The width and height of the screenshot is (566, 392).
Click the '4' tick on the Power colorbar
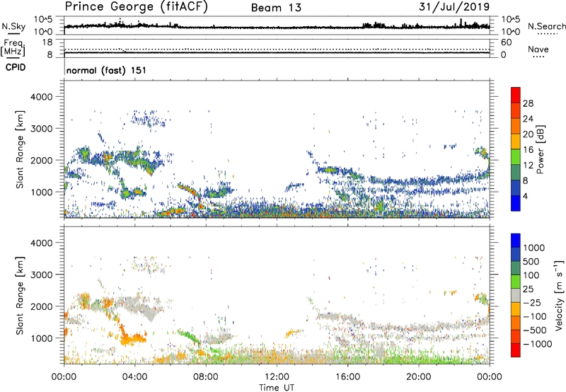coord(526,196)
